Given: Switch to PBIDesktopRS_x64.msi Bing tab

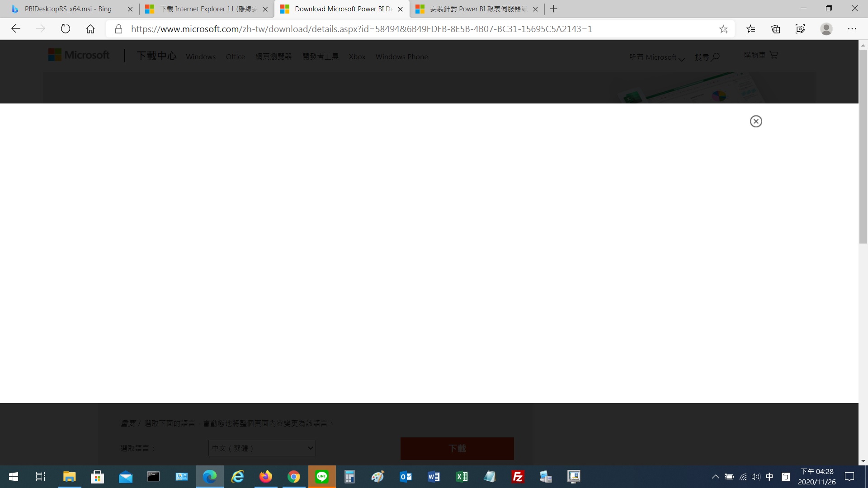Looking at the screenshot, I should coord(68,9).
